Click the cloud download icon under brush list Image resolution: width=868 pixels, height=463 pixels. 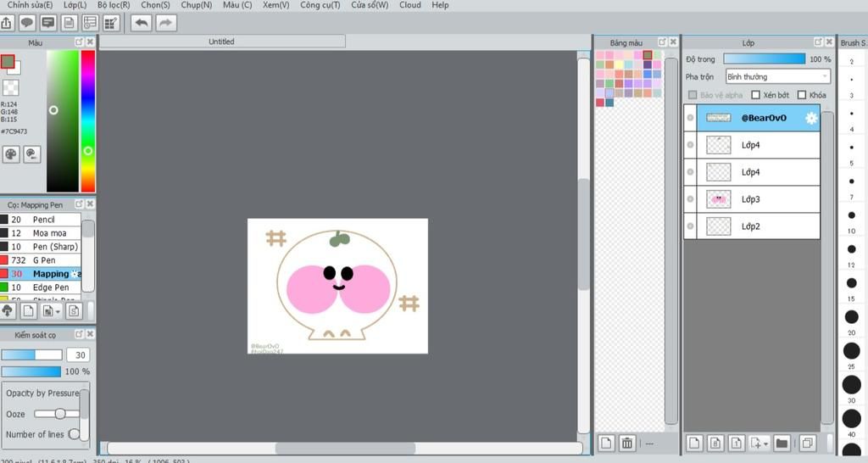tap(7, 311)
